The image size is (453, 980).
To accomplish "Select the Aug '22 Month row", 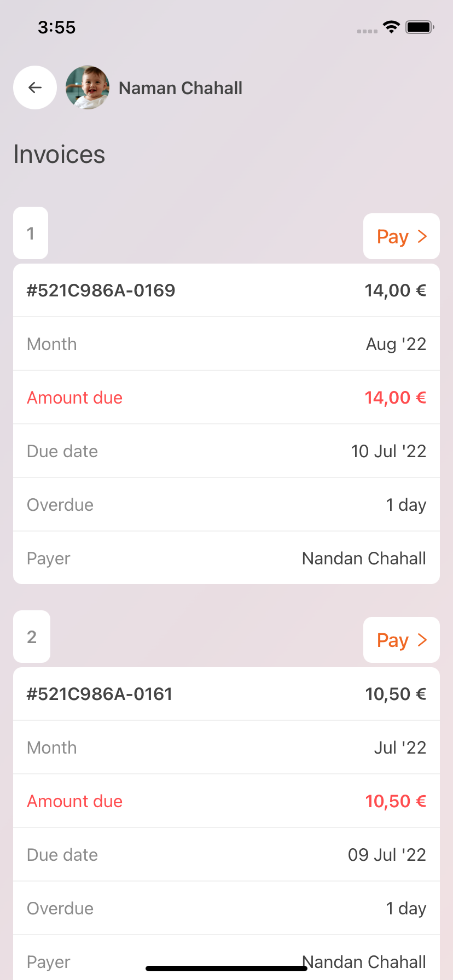I will (x=226, y=344).
